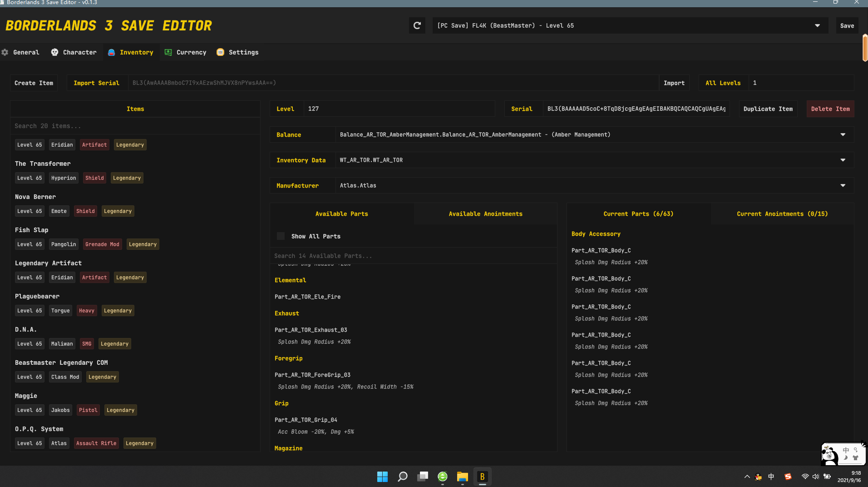Select Current Anointments (0/15) tab
868x487 pixels.
[782, 214]
